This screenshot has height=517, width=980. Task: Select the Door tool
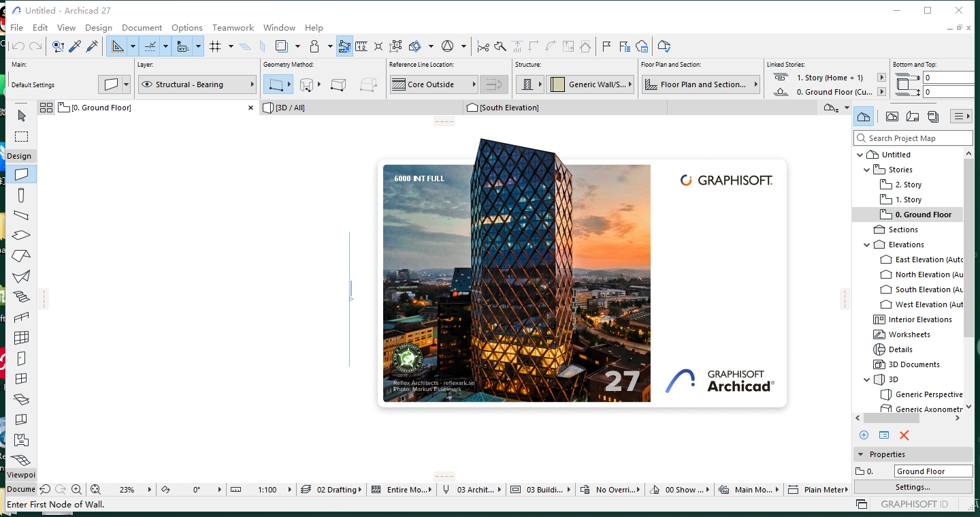(21, 358)
